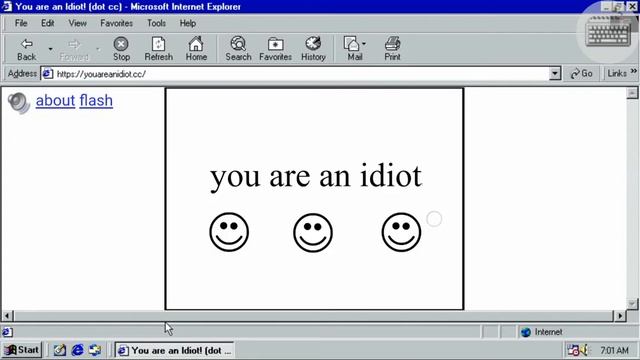Go to the Home page

(x=196, y=49)
